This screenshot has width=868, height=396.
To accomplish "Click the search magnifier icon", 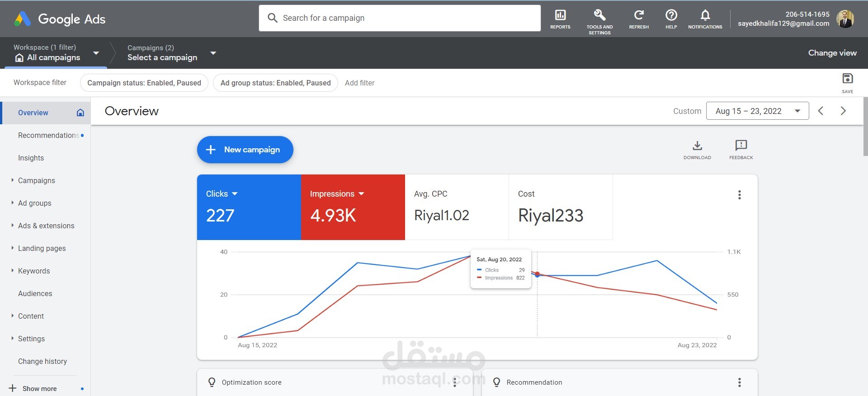I will 273,18.
